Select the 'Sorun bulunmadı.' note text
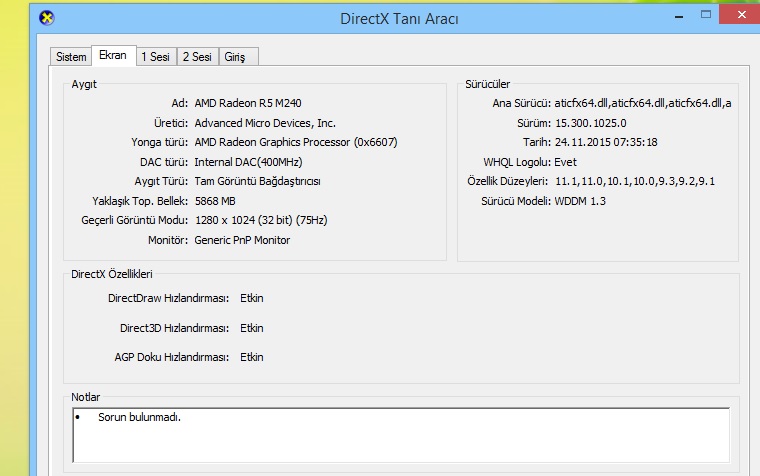Image resolution: width=760 pixels, height=476 pixels. tap(139, 417)
